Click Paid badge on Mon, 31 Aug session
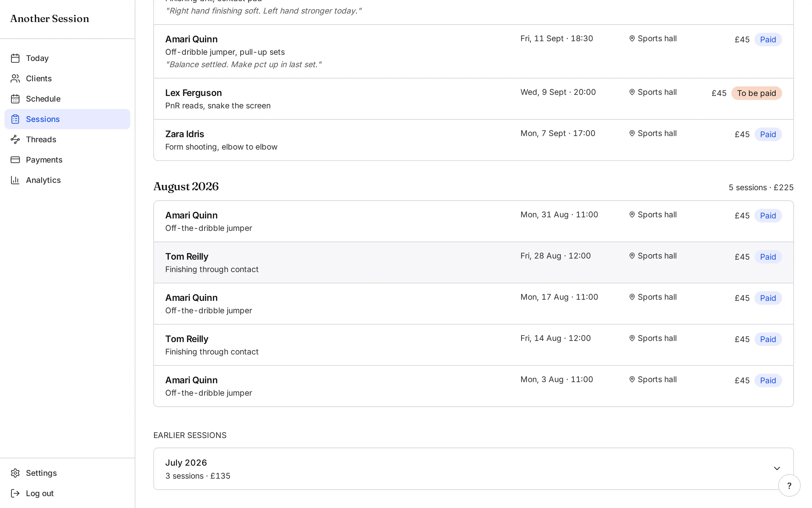Viewport: 812px width, 508px height. coord(768,216)
